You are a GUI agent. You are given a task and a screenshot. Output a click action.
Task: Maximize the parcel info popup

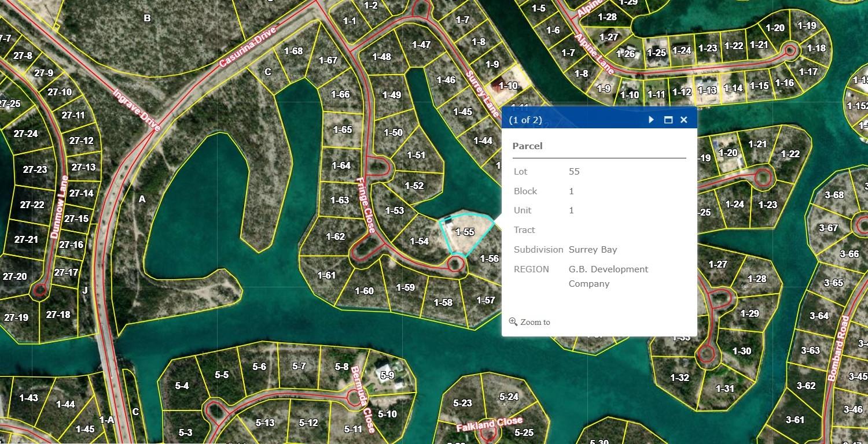[668, 120]
